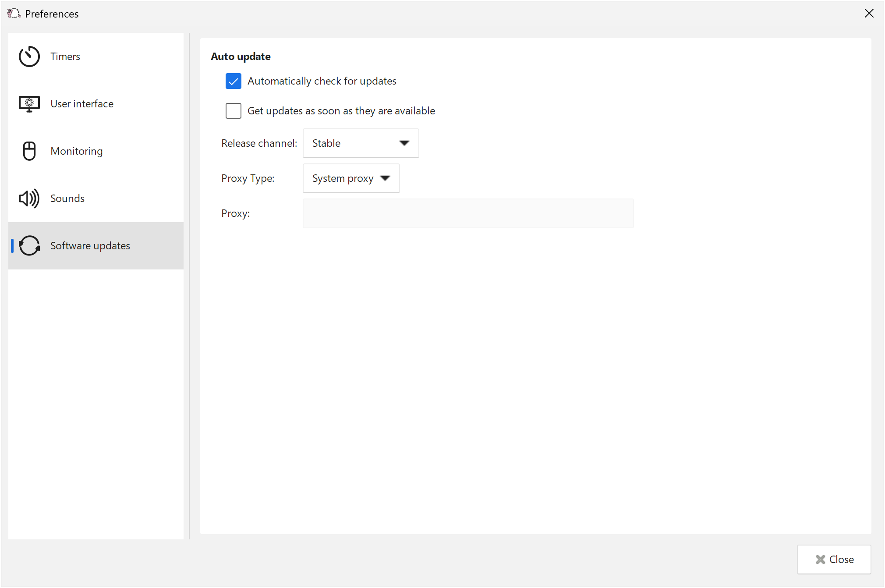The width and height of the screenshot is (885, 588).
Task: Open the Timers preferences page
Action: 96,57
